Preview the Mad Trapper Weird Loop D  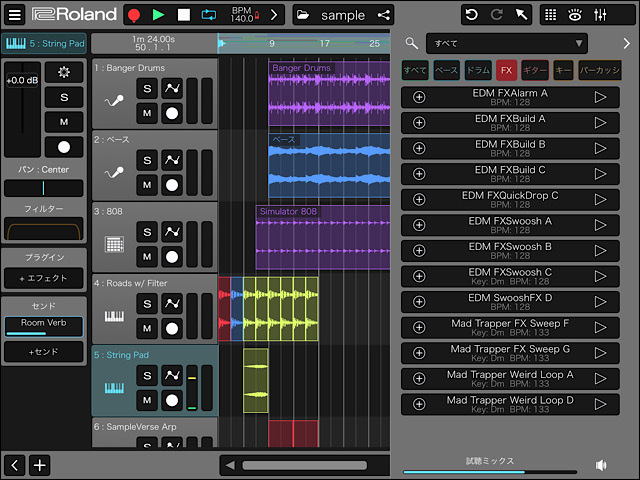(600, 404)
